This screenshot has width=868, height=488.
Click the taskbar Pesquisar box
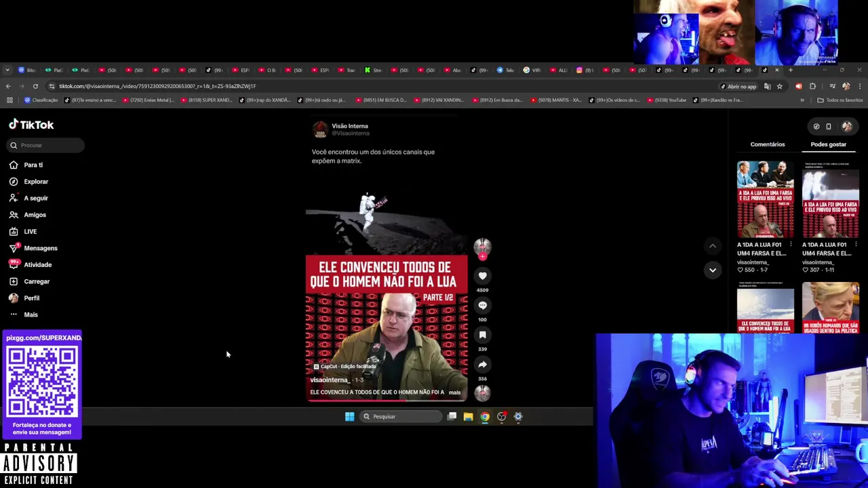coord(401,417)
